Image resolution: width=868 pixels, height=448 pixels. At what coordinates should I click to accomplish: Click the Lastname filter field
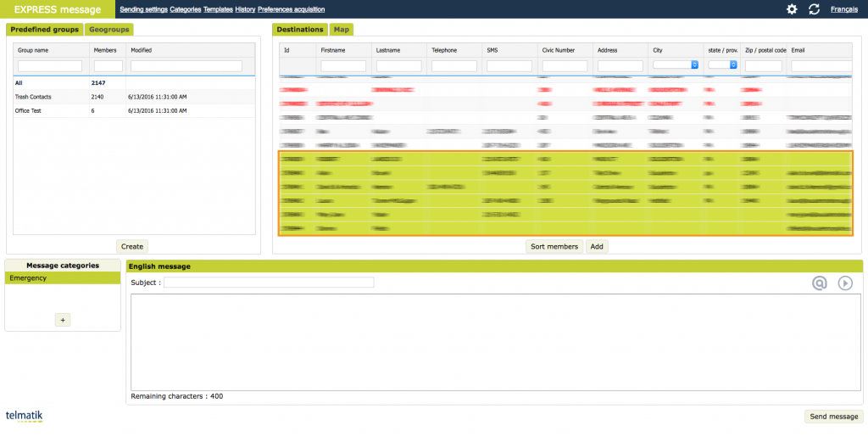[x=398, y=66]
